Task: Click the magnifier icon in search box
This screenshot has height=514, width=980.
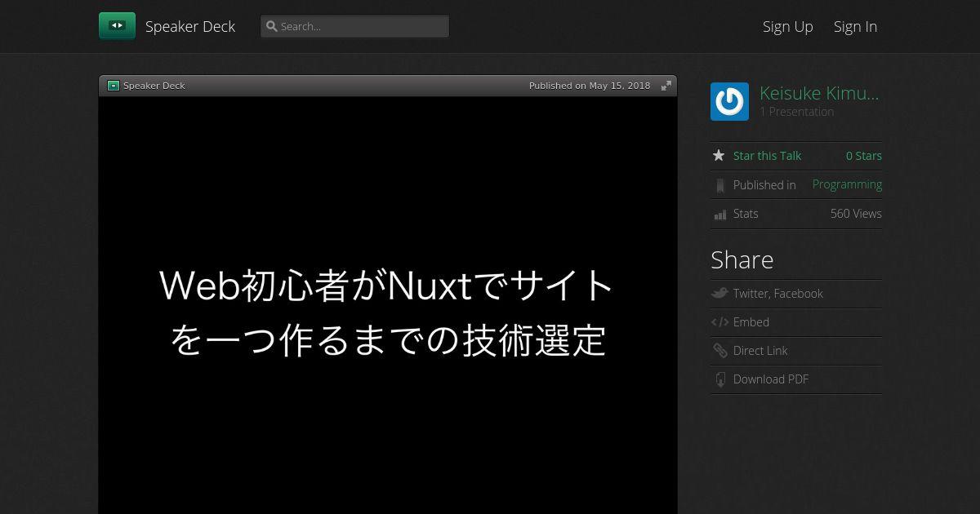Action: click(x=272, y=26)
